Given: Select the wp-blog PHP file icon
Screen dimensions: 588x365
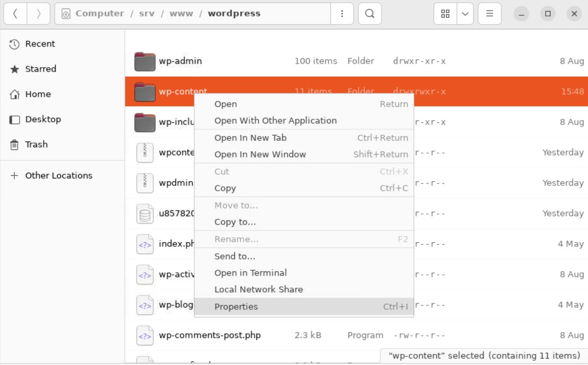Looking at the screenshot, I should (144, 305).
